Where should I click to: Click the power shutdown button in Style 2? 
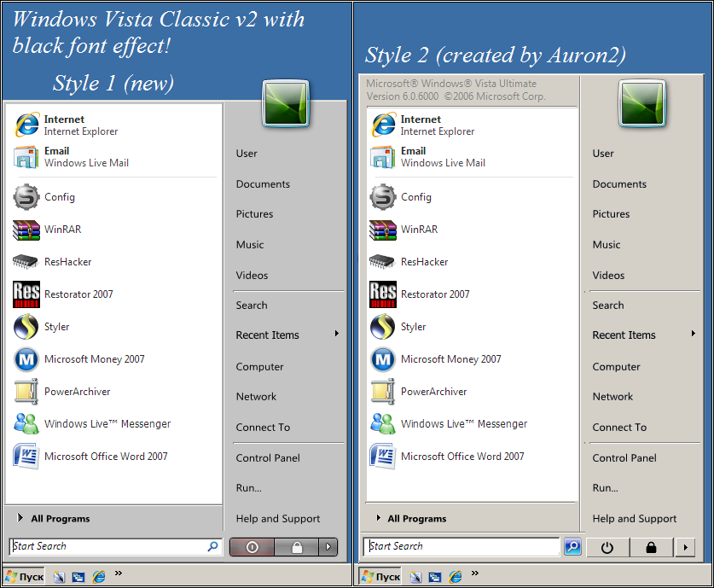[x=607, y=547]
